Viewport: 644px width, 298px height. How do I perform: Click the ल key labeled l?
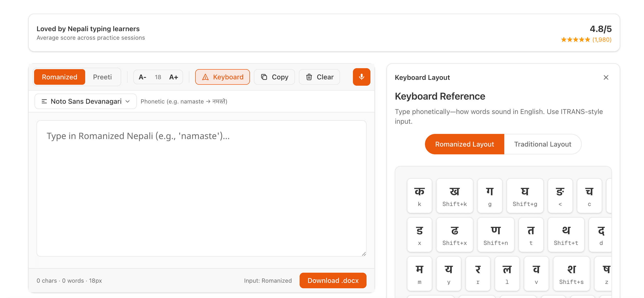pos(507,274)
